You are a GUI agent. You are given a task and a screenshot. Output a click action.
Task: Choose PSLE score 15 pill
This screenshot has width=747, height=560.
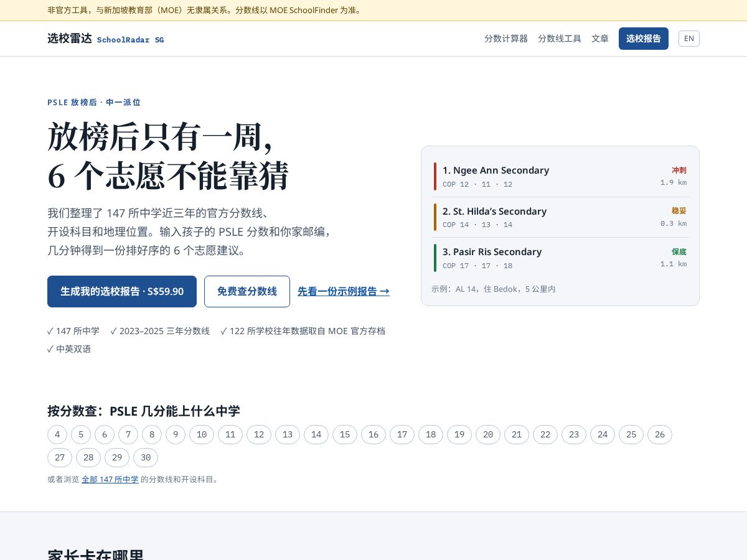pyautogui.click(x=345, y=434)
